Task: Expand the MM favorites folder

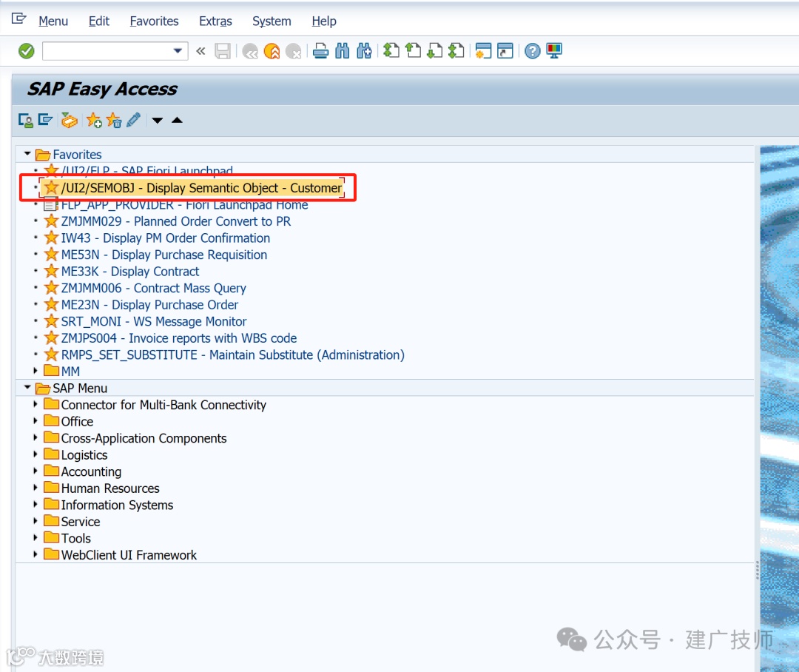Action: [x=36, y=371]
